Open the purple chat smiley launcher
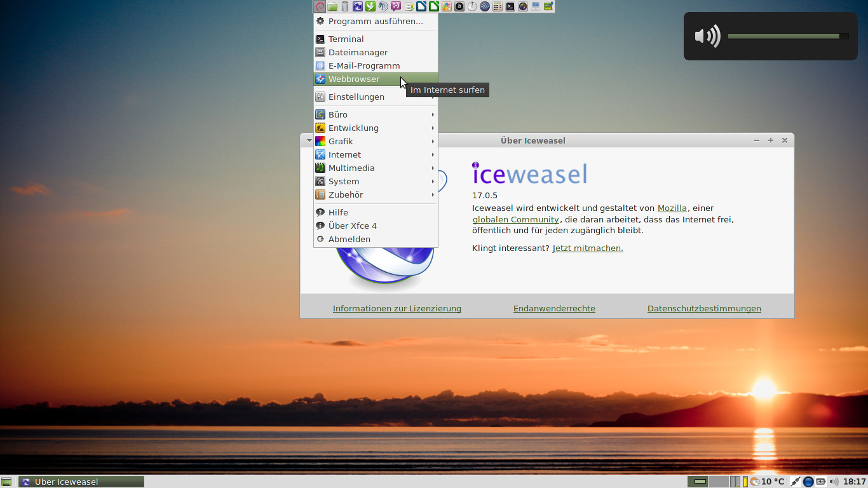This screenshot has width=868, height=488. click(x=396, y=6)
